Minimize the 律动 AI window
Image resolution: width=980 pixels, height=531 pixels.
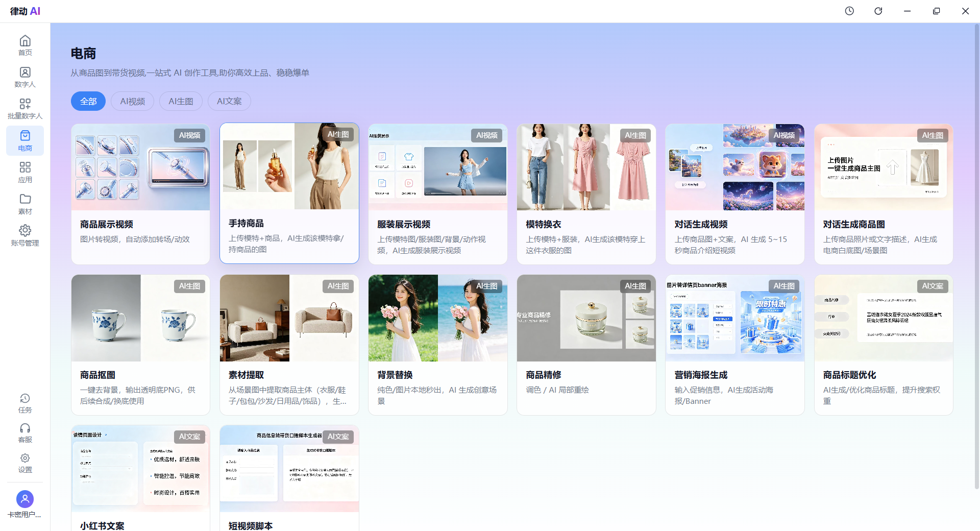coord(907,11)
